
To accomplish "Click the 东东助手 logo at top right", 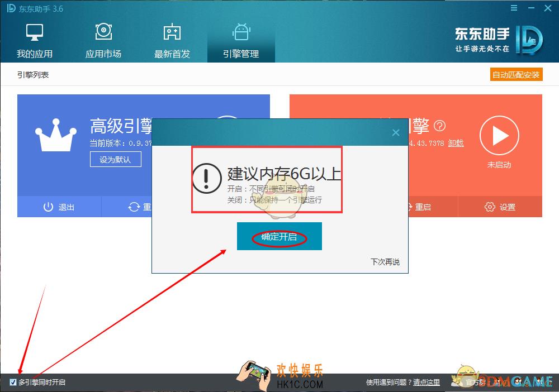I will (499, 40).
